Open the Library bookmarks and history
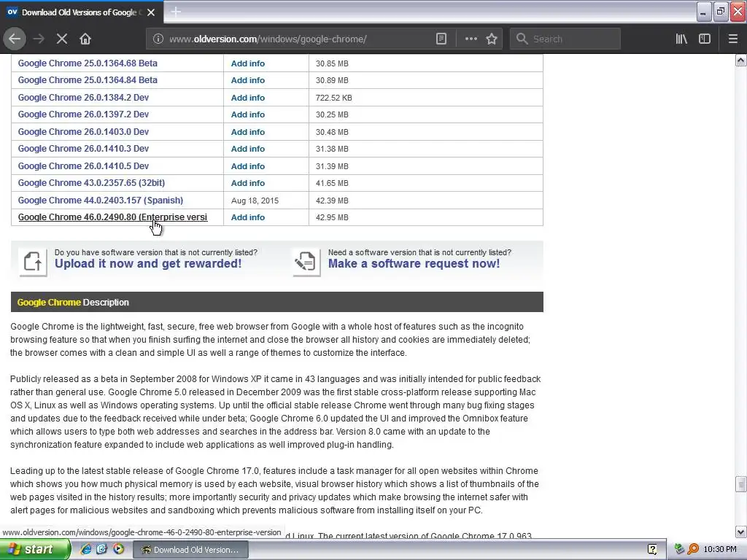 tap(681, 39)
